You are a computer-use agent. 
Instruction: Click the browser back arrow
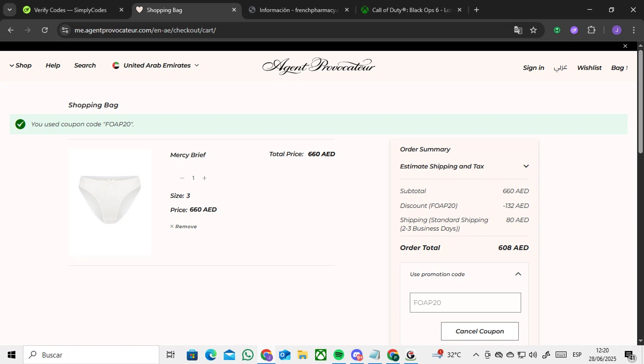11,30
